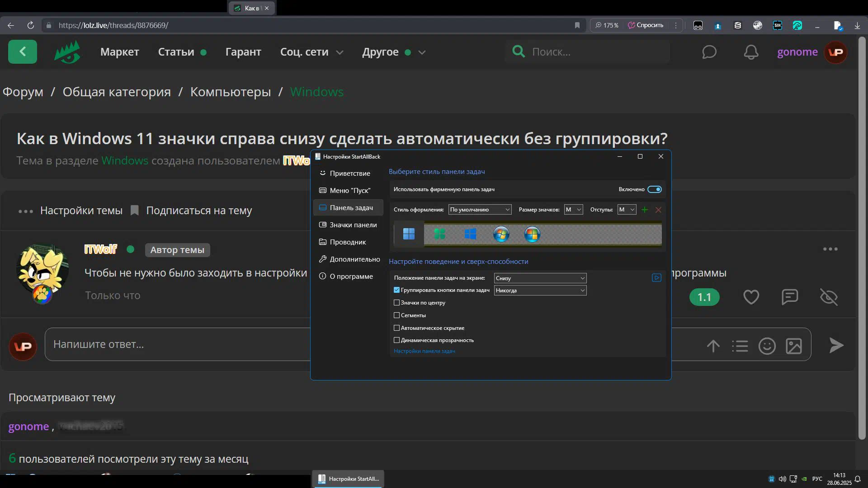This screenshot has width=868, height=488.
Task: Open Статьи in forum navigation
Action: pyautogui.click(x=176, y=52)
